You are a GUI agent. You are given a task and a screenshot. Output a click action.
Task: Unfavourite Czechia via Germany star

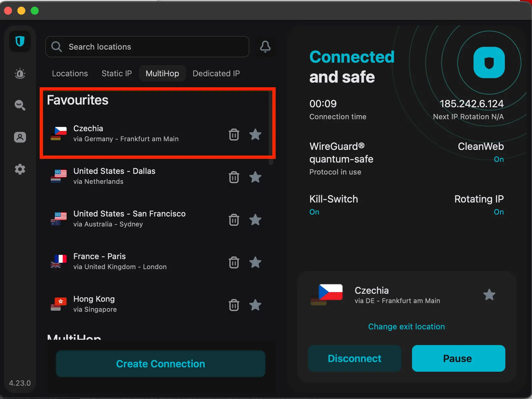255,135
